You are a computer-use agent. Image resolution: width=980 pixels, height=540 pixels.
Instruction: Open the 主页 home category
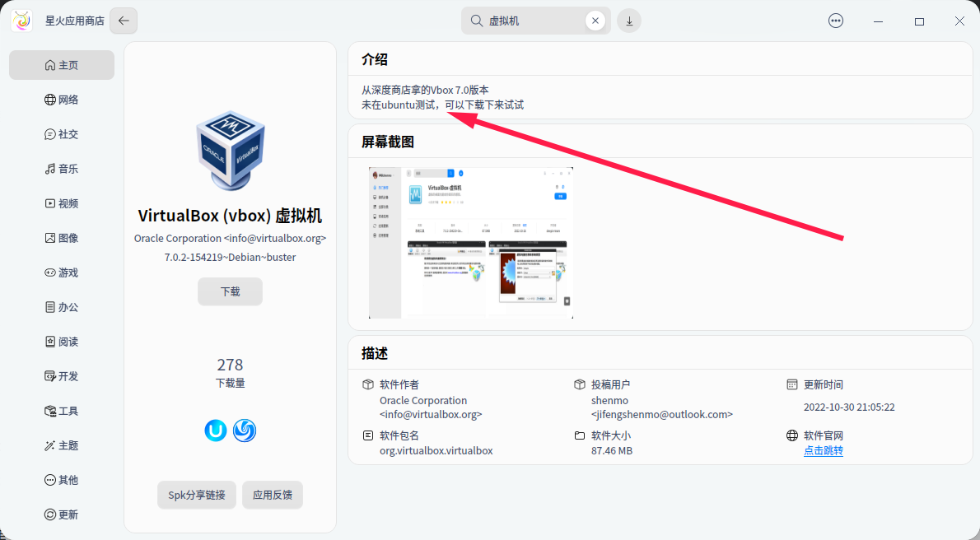62,65
